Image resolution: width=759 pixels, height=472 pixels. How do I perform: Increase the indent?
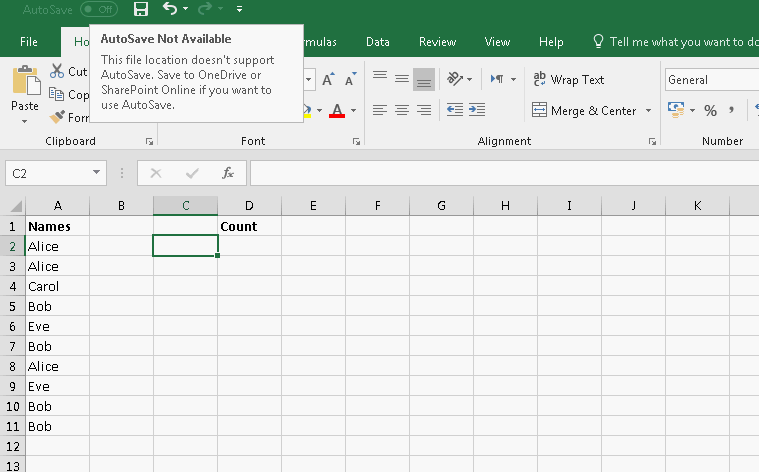point(477,110)
